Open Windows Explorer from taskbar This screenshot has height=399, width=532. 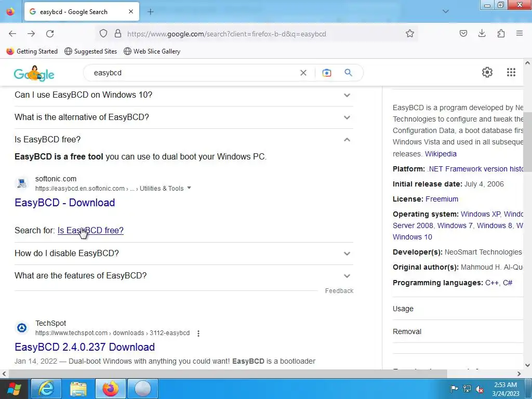click(78, 389)
